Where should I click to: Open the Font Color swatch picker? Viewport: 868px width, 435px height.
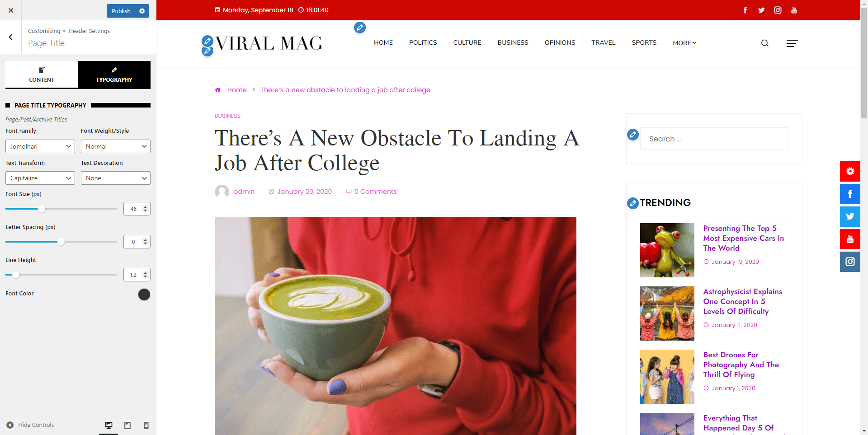144,295
